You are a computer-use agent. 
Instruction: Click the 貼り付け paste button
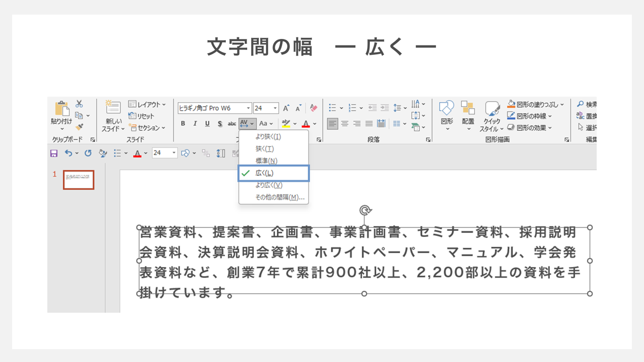click(x=61, y=116)
